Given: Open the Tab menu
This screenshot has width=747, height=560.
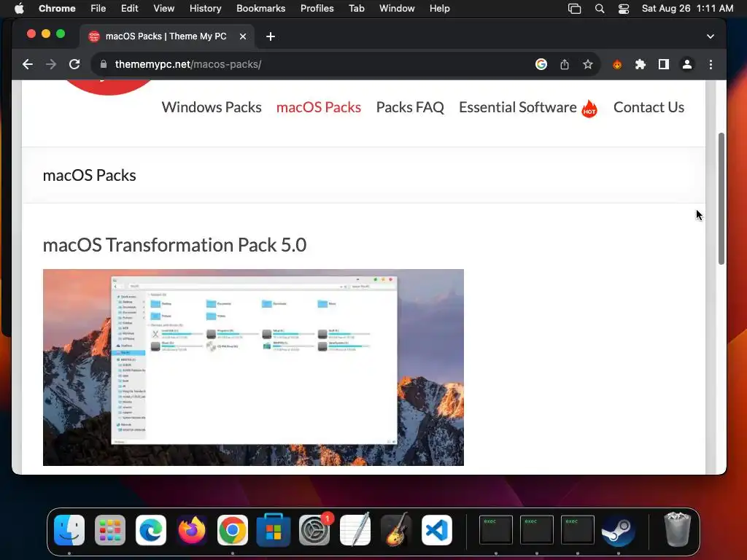Looking at the screenshot, I should pyautogui.click(x=356, y=8).
